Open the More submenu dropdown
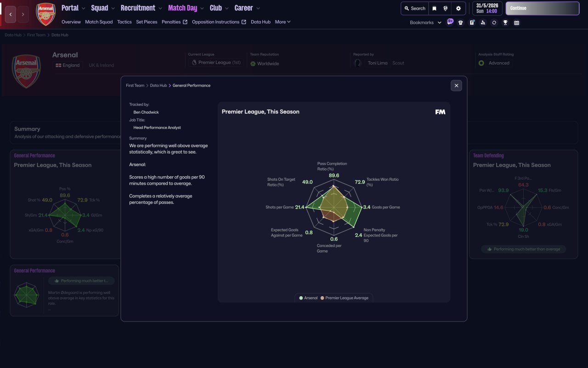588x368 pixels. 283,22
